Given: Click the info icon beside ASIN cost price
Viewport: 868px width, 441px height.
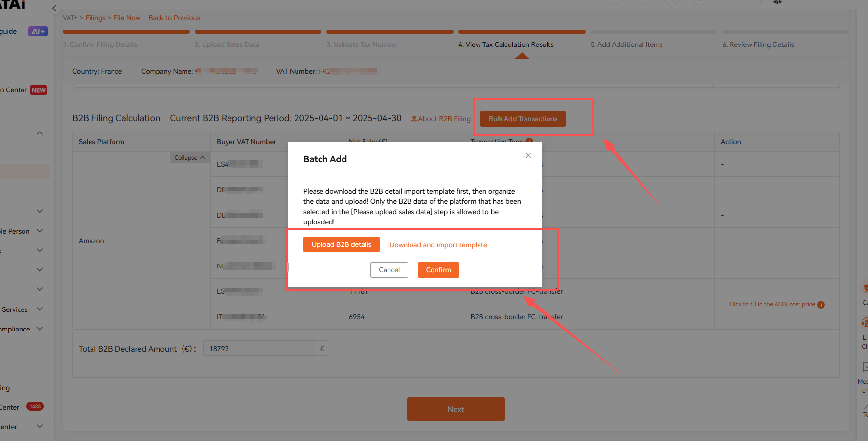Looking at the screenshot, I should [821, 305].
